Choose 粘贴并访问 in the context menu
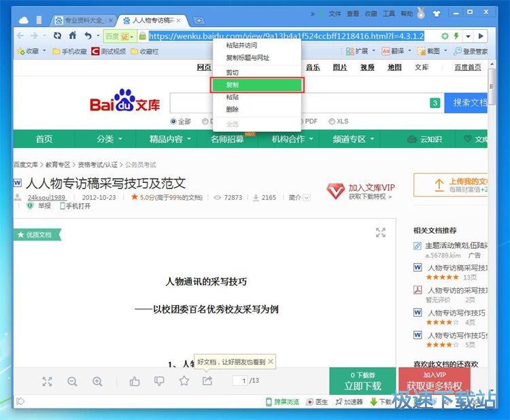 coord(257,45)
